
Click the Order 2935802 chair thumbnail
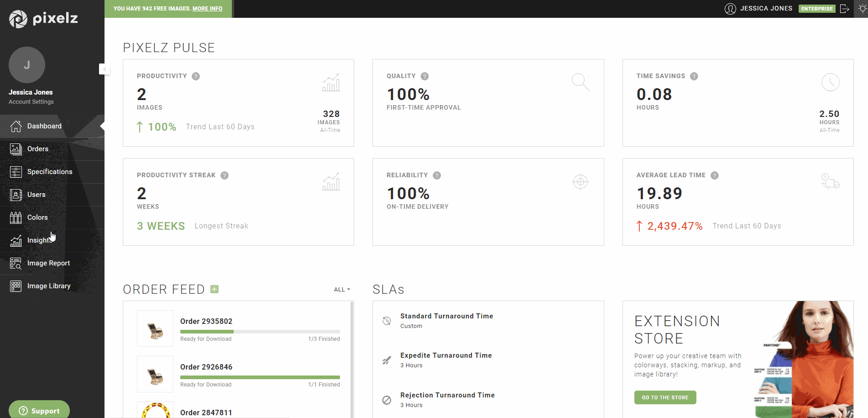point(155,328)
